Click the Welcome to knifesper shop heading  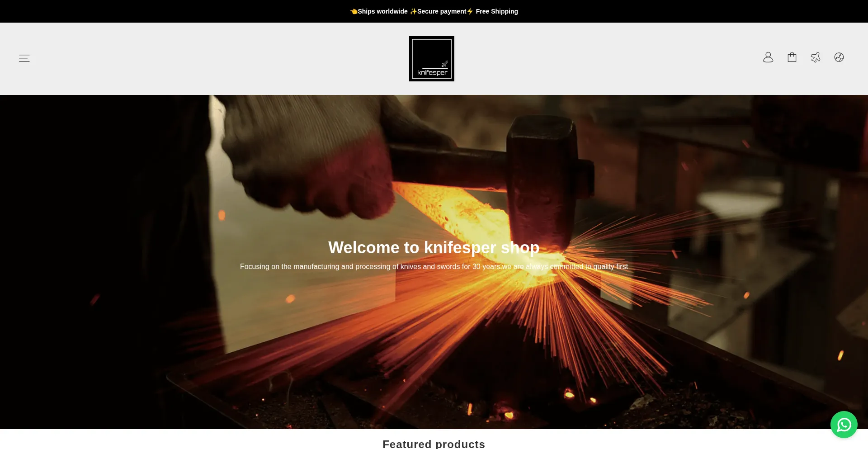pos(434,248)
